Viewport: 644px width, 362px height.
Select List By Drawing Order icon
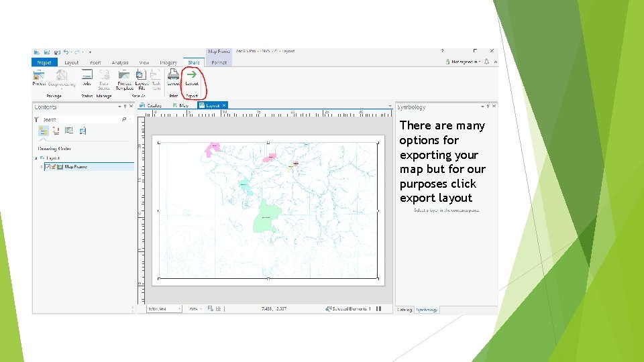[43, 131]
